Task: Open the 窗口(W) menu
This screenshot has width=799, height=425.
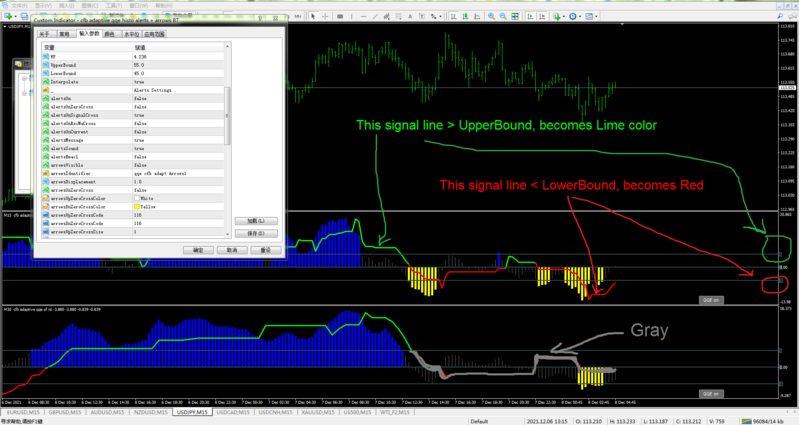Action: tap(138, 6)
